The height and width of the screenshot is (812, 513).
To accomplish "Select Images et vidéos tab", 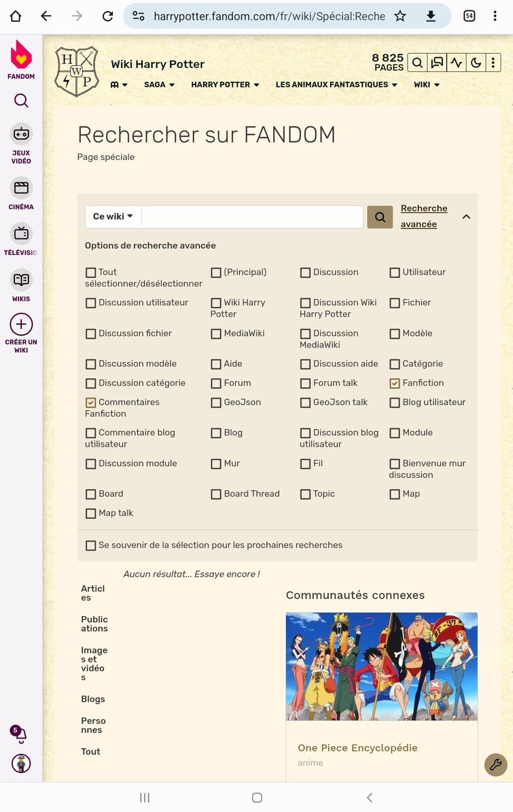I will [x=94, y=663].
